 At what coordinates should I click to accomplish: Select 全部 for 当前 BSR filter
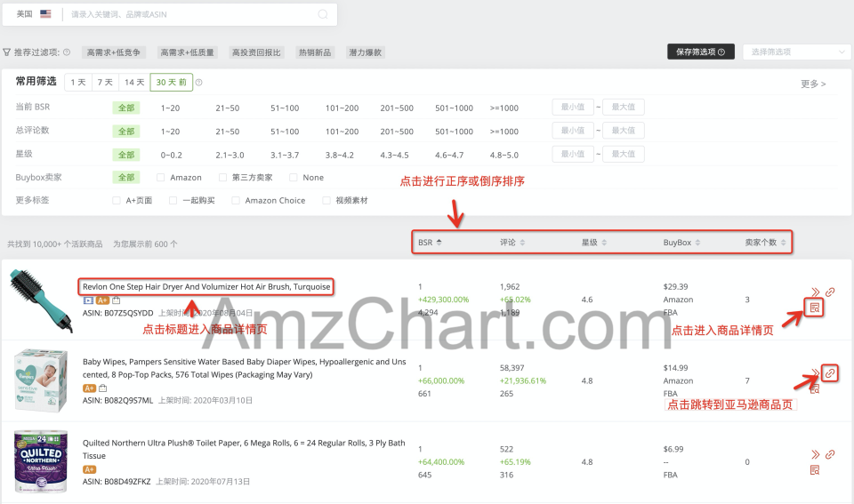(126, 108)
